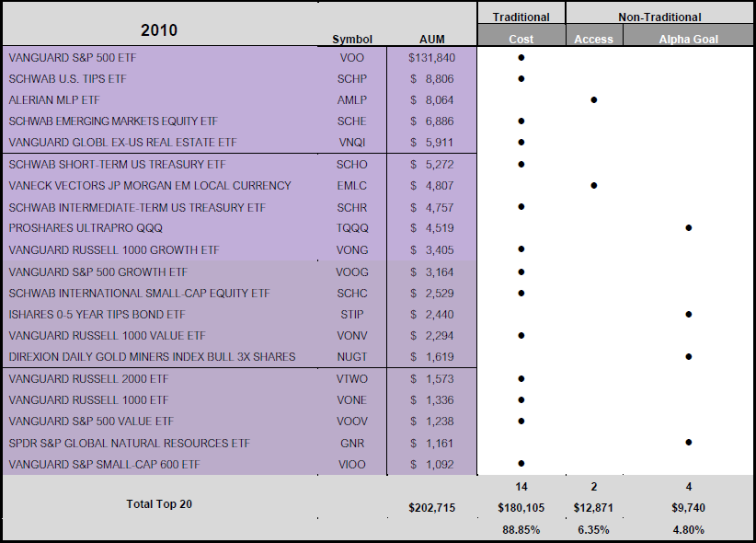Click the "ALERIAN MLP ETF" fund name

pos(54,100)
